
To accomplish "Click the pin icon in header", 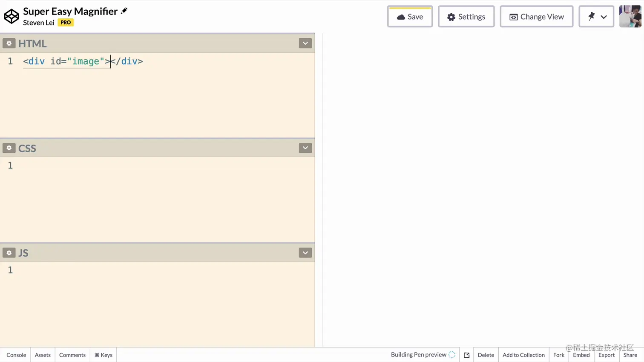I will pyautogui.click(x=591, y=17).
